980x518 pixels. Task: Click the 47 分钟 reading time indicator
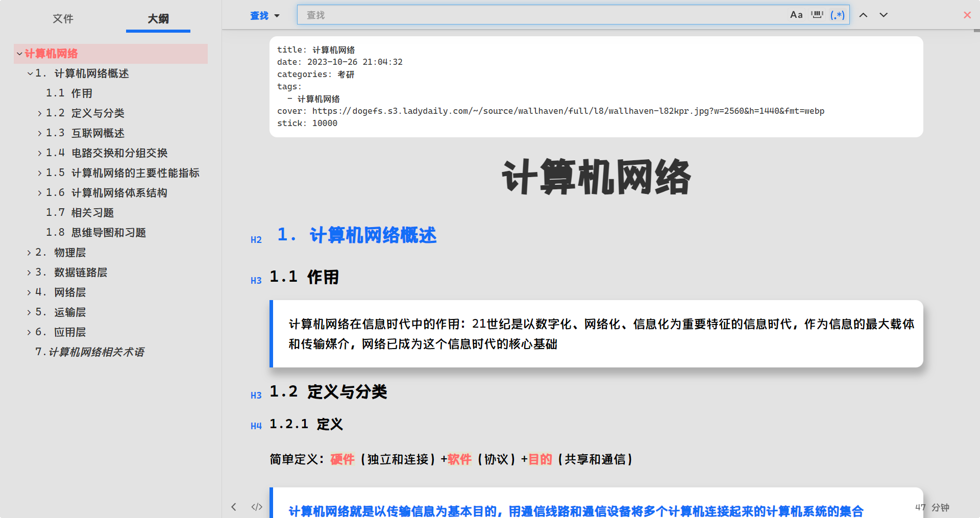[x=932, y=507]
